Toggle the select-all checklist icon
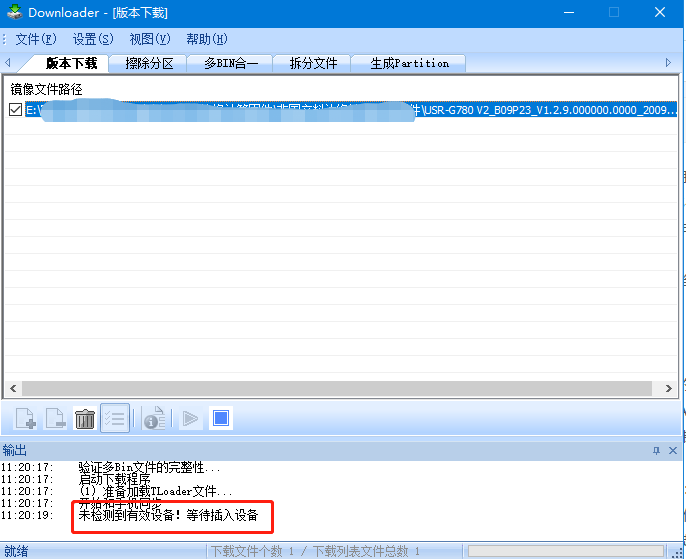686x559 pixels. pos(115,419)
